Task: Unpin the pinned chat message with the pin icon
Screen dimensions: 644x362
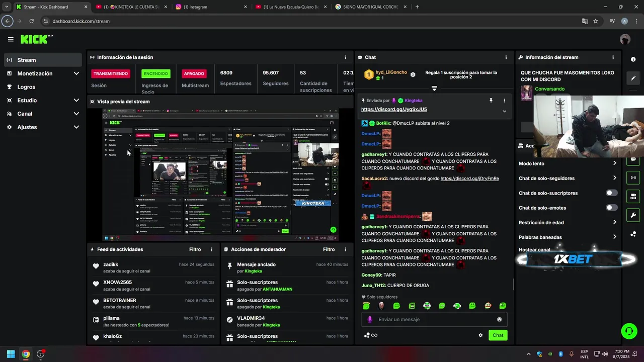Action: 491,101
